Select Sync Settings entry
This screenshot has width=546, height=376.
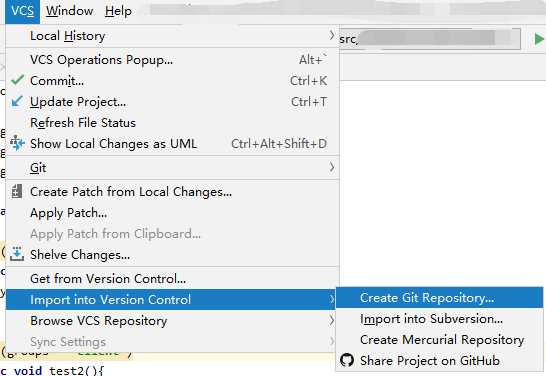pyautogui.click(x=172, y=342)
